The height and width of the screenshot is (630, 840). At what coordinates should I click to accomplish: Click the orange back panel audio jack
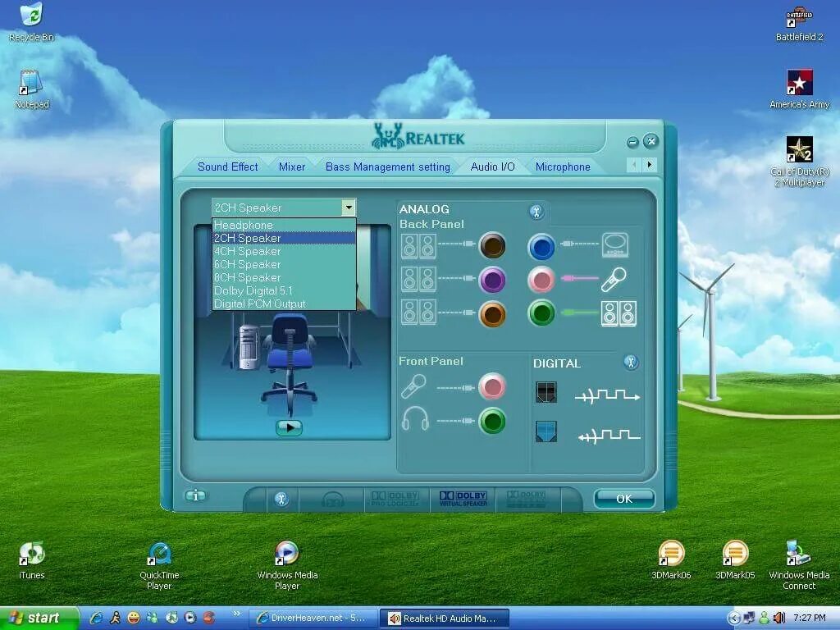492,314
